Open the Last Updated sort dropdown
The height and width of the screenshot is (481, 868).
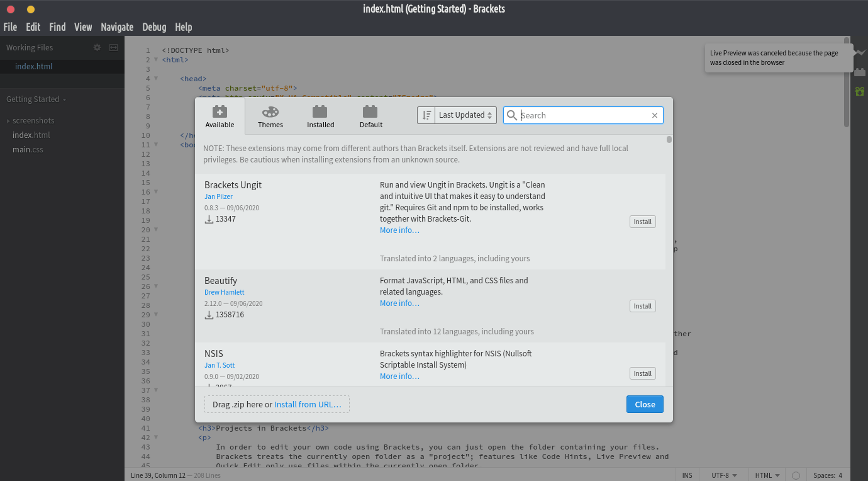click(x=466, y=115)
